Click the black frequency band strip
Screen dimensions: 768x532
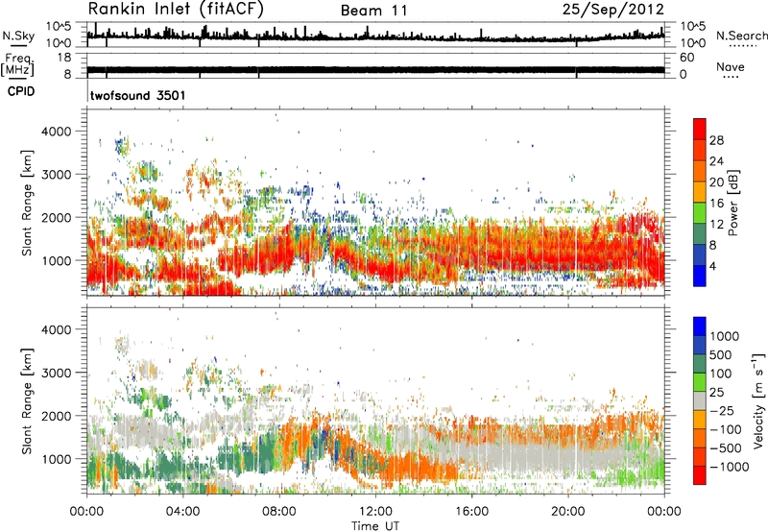pos(375,69)
